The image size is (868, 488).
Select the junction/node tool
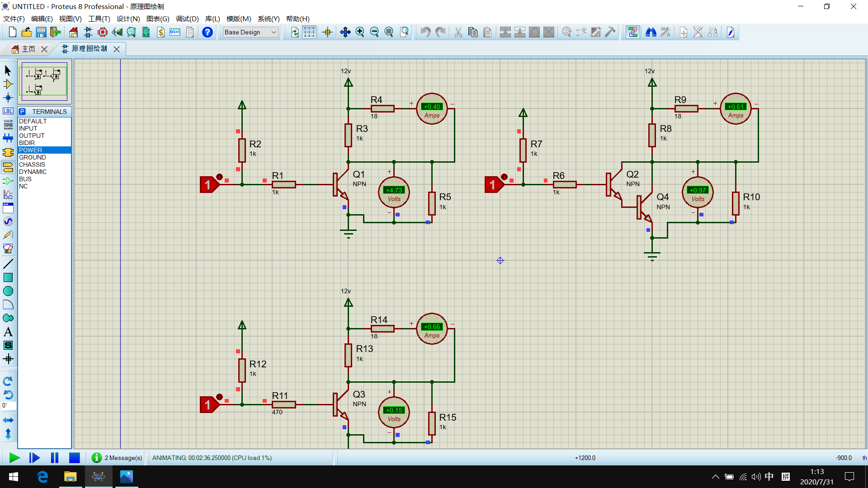pyautogui.click(x=8, y=99)
